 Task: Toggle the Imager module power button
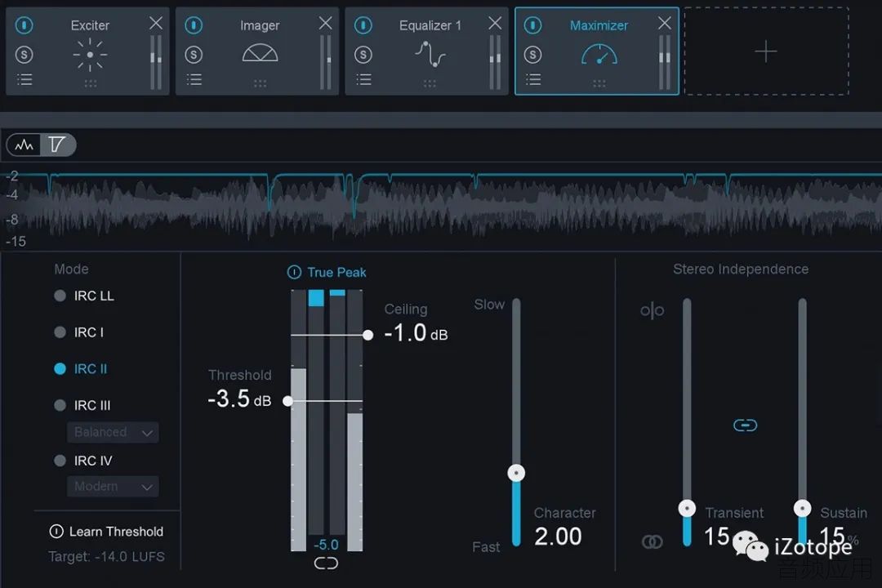coord(194,24)
